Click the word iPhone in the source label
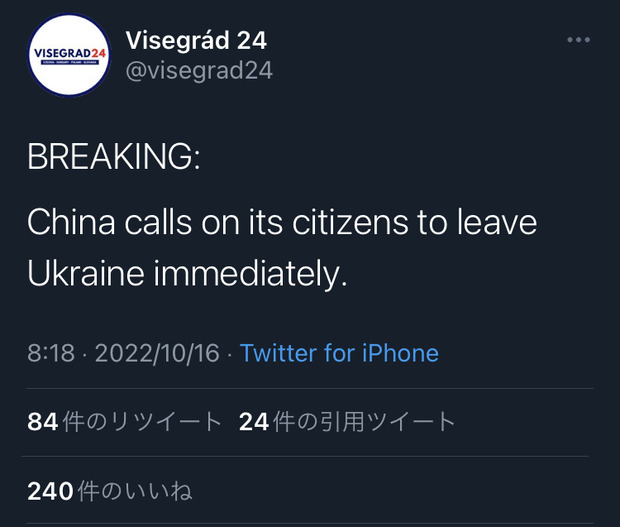This screenshot has width=620, height=527. tap(400, 353)
